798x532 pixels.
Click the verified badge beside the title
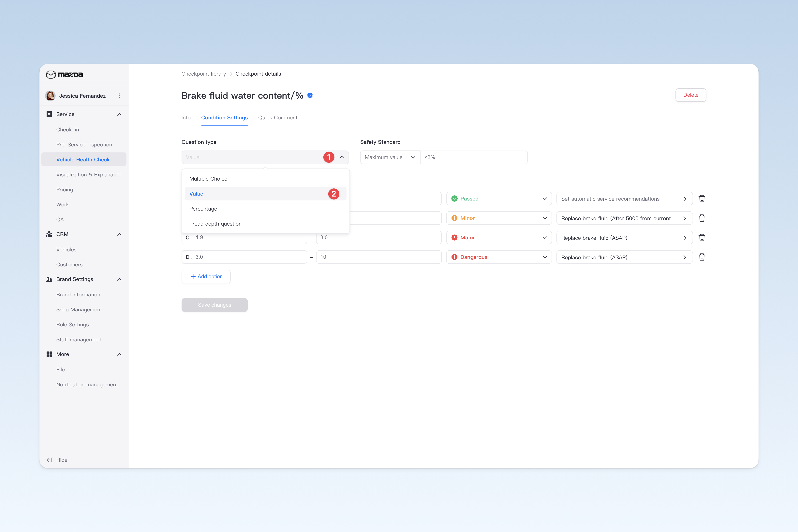(x=310, y=96)
